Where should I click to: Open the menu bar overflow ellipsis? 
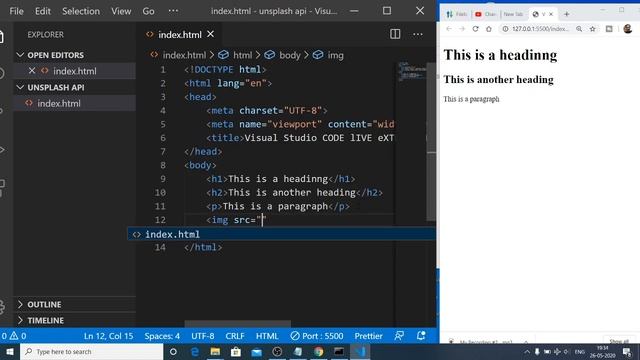click(173, 11)
